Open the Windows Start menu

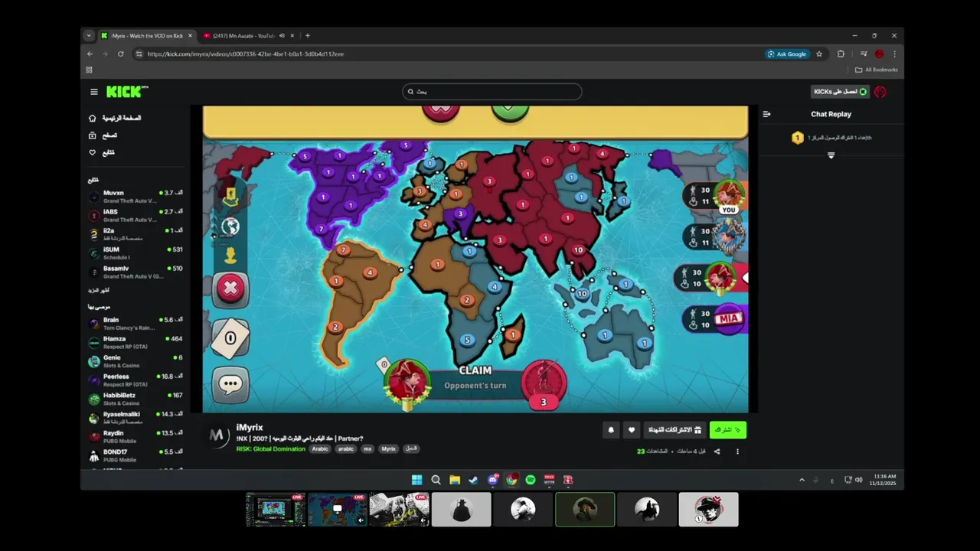(416, 480)
